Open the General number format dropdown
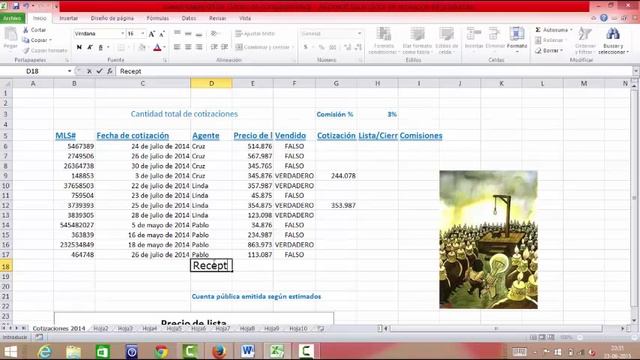Image resolution: width=640 pixels, height=360 pixels. pyautogui.click(x=359, y=33)
